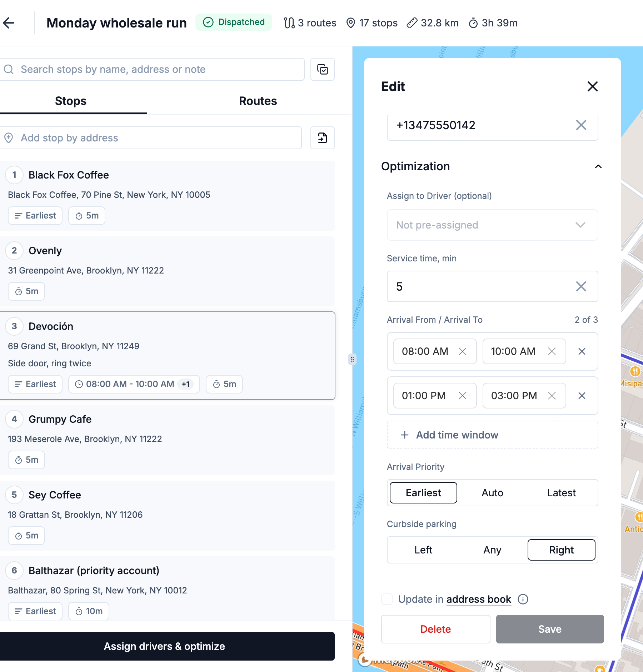Select the Grumpy Cafe stop
The width and height of the screenshot is (643, 672).
167,440
